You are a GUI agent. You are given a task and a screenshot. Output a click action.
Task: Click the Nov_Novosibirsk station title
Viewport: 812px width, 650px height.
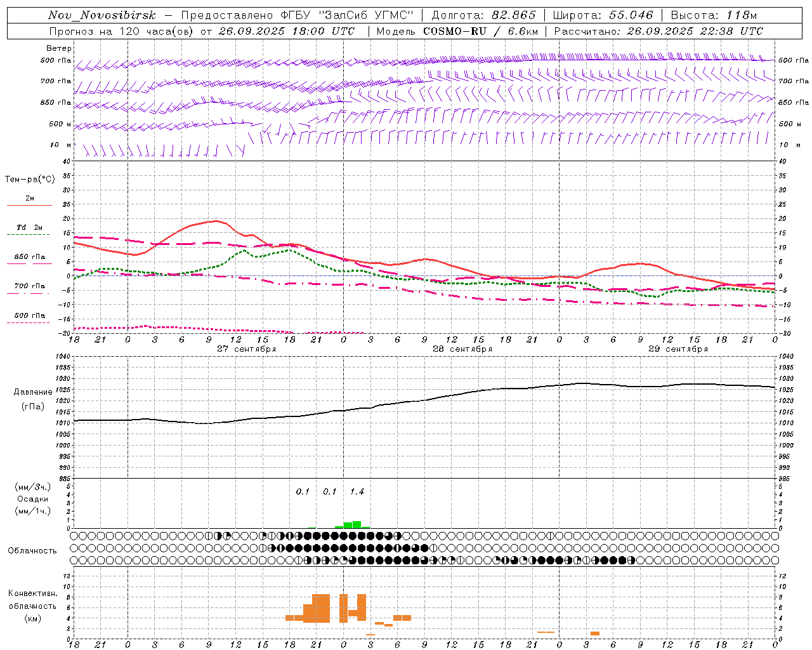102,15
